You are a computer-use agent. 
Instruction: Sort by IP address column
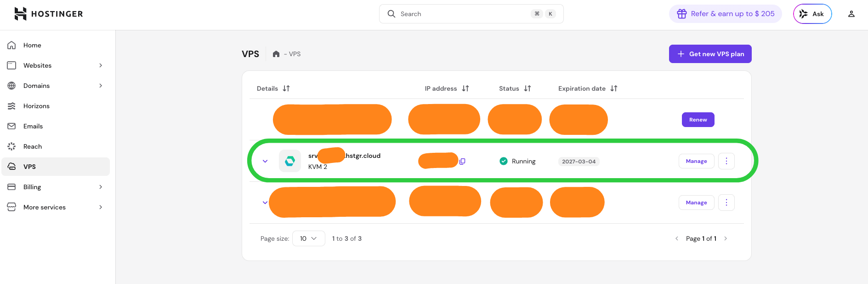point(447,88)
